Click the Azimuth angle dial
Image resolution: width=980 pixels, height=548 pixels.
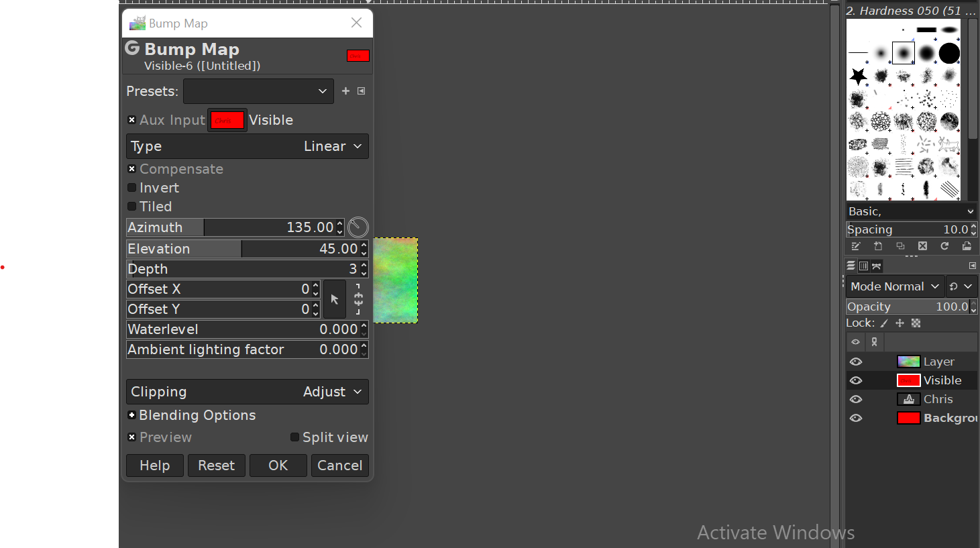[358, 227]
